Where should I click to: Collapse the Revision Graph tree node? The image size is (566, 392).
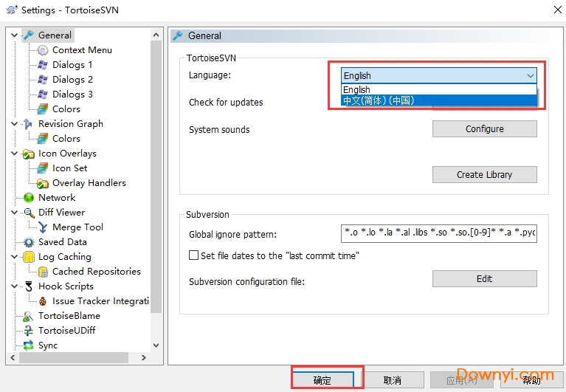coord(15,124)
